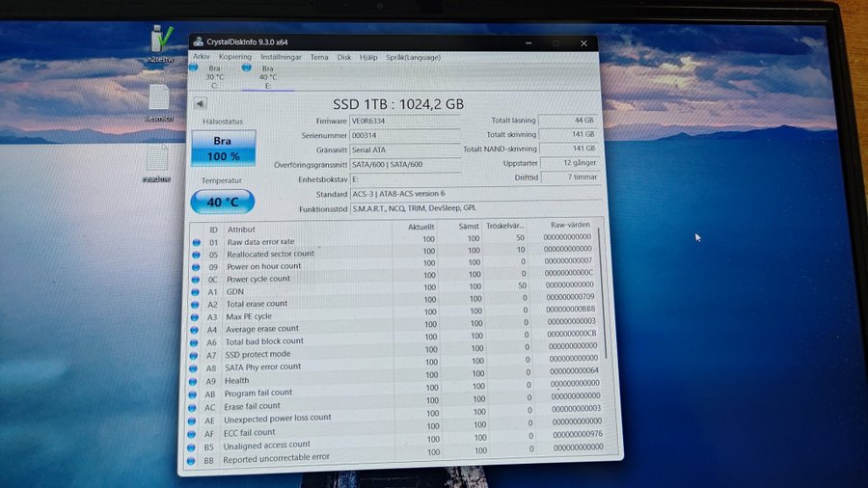Viewport: 868px width, 488px height.
Task: Select the Raw data error rate attribute text
Action: tap(260, 242)
